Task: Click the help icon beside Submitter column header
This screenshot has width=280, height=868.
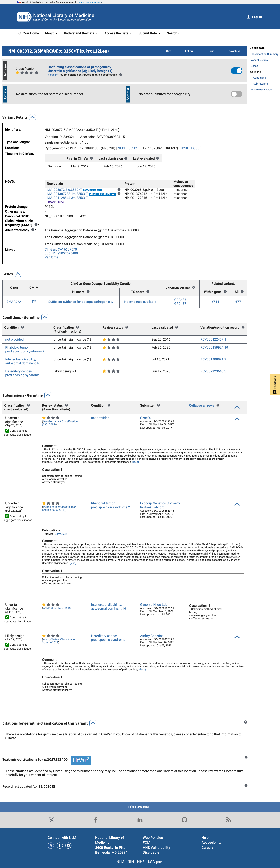Action: coord(158,405)
